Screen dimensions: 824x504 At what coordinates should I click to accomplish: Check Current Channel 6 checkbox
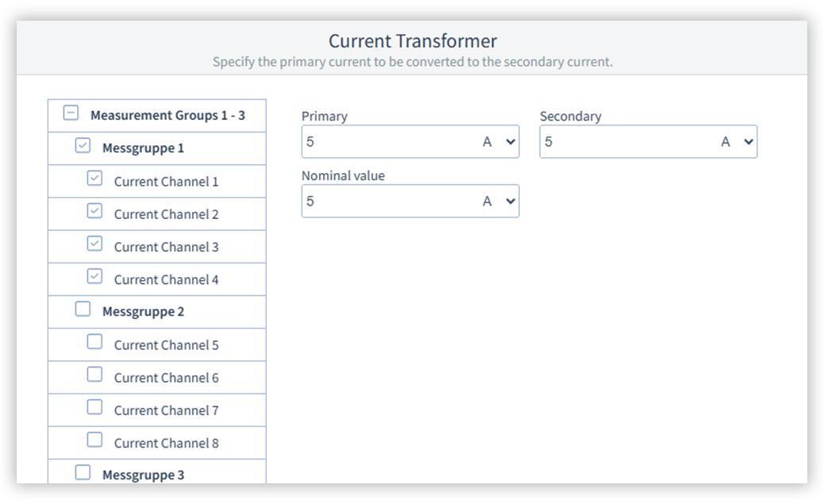pyautogui.click(x=94, y=375)
